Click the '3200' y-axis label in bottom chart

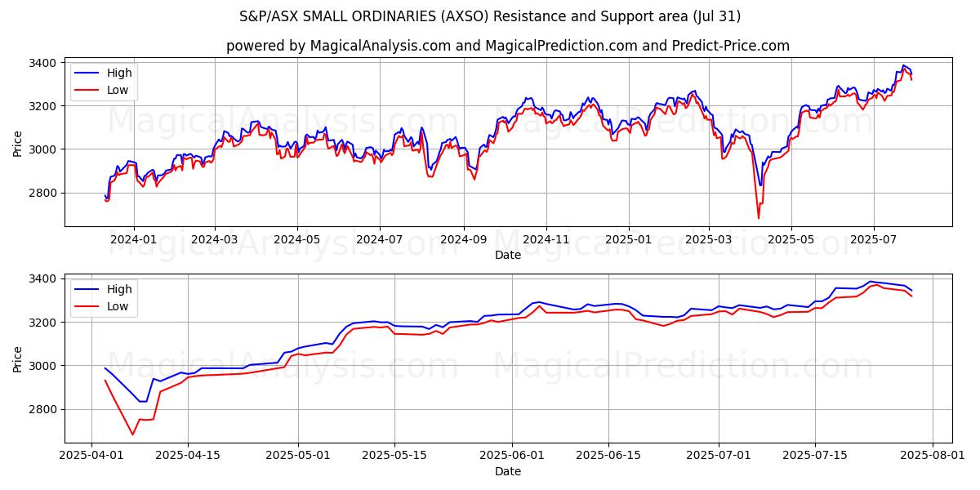pyautogui.click(x=43, y=323)
